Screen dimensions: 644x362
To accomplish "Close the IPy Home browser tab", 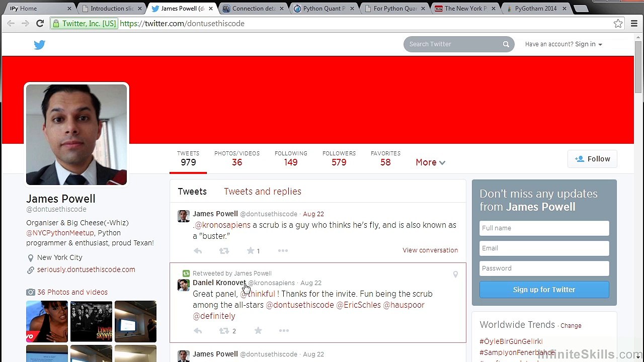I will (x=70, y=9).
